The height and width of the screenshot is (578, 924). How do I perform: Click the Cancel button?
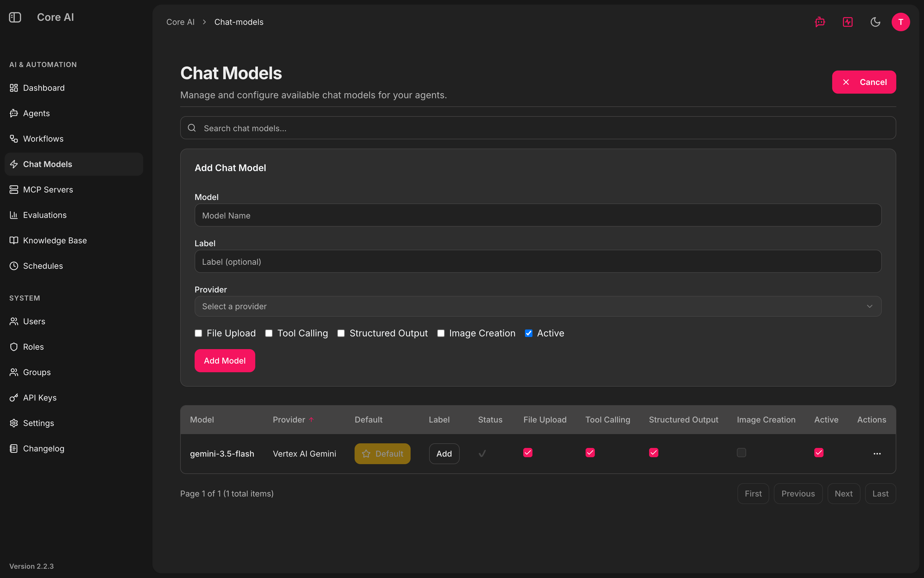point(864,82)
